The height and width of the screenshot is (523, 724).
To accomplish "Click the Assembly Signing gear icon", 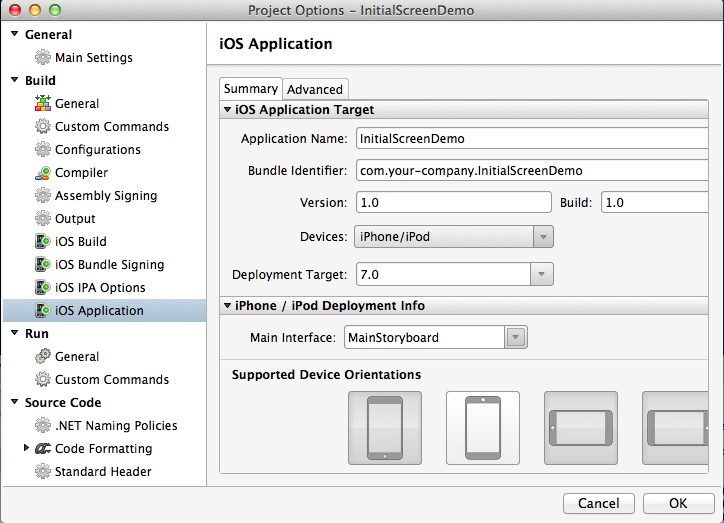I will (43, 196).
